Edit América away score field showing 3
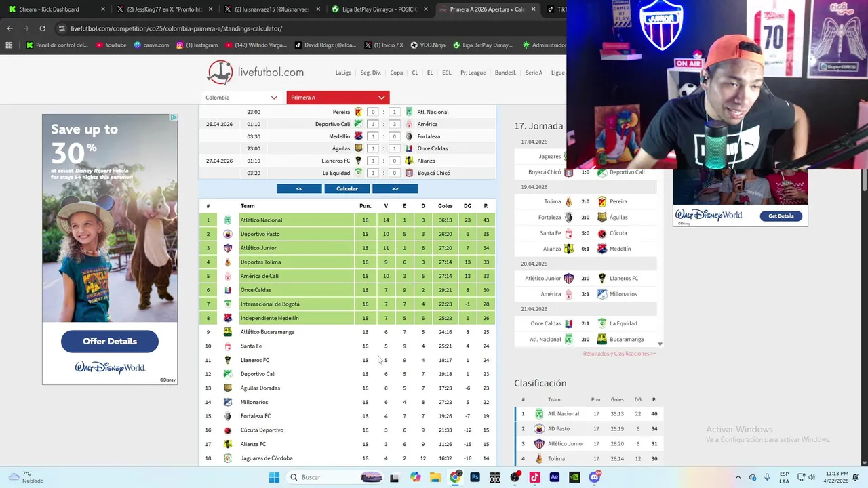The height and width of the screenshot is (488, 868). click(x=394, y=124)
